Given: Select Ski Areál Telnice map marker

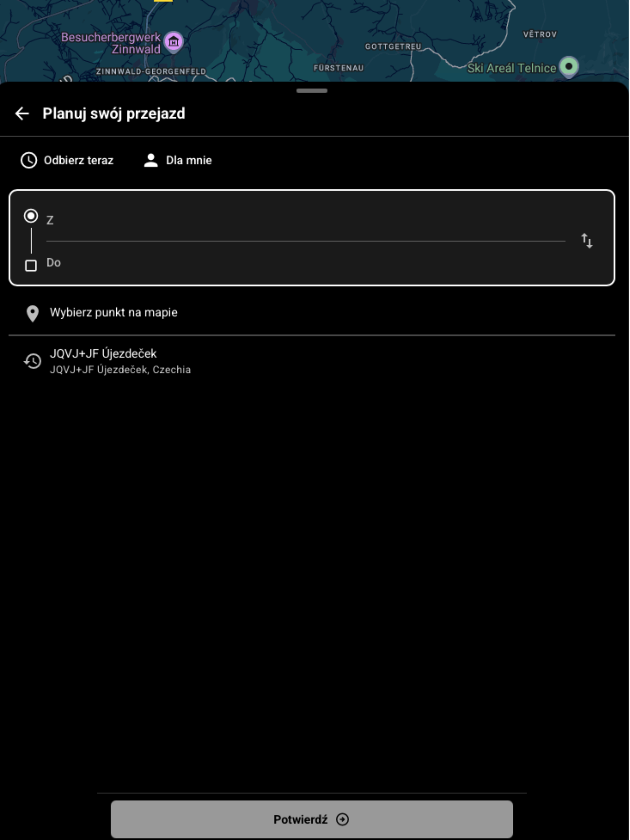Looking at the screenshot, I should [x=569, y=67].
